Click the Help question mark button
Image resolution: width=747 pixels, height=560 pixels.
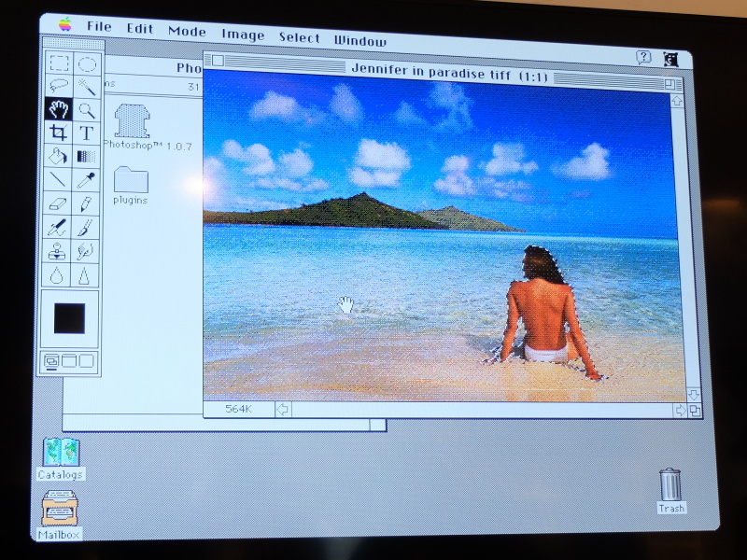click(643, 56)
